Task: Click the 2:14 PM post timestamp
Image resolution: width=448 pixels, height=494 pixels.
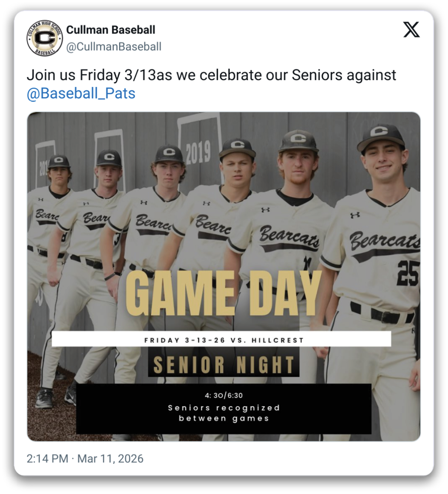Action: click(x=47, y=459)
